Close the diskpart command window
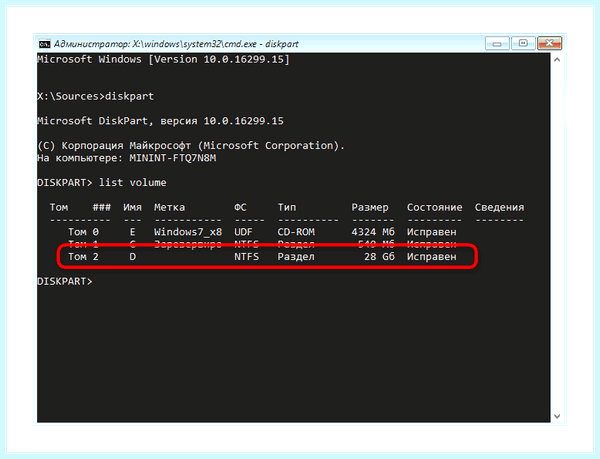This screenshot has width=600, height=459. coord(549,44)
